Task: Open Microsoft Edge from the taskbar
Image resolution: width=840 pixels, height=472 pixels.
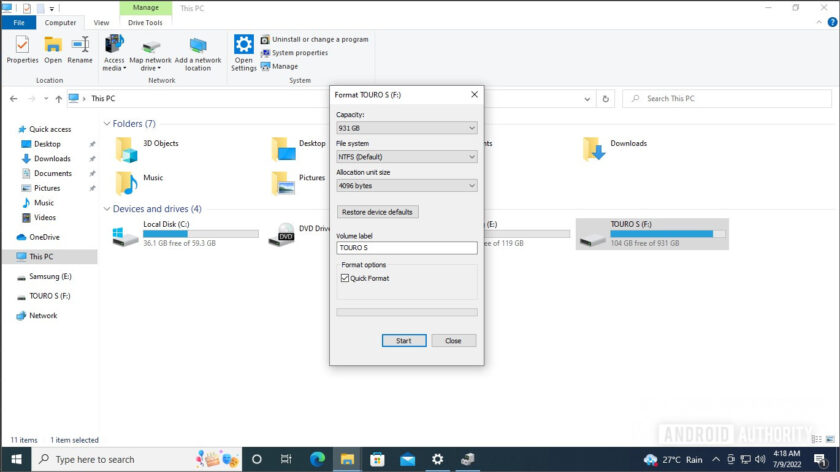Action: [317, 459]
